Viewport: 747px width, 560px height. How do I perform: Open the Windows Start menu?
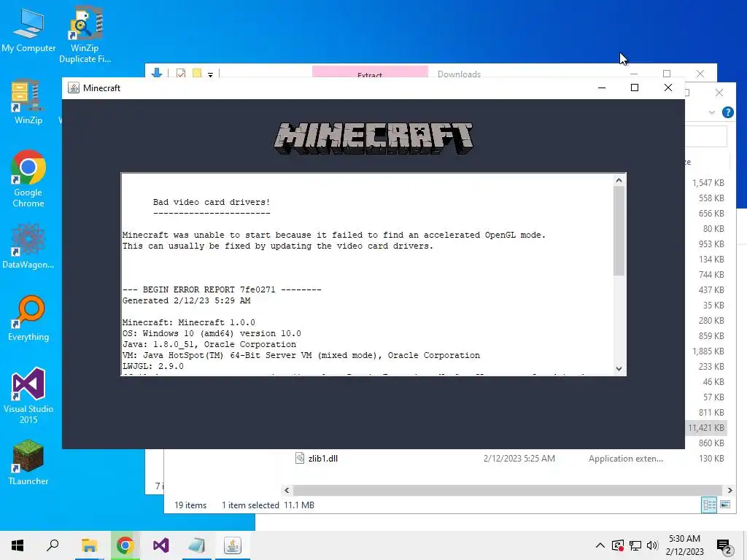coord(18,545)
